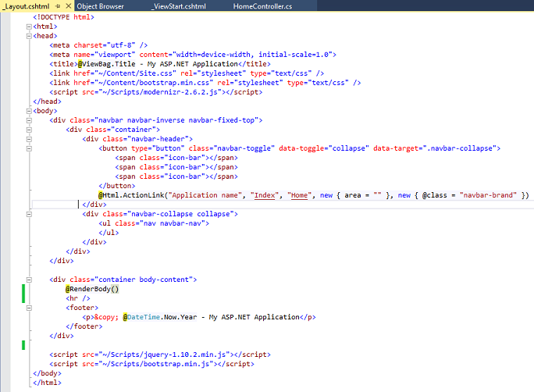Collapse the navbar-fixed-top div outline
The image size is (534, 392).
pyautogui.click(x=29, y=120)
